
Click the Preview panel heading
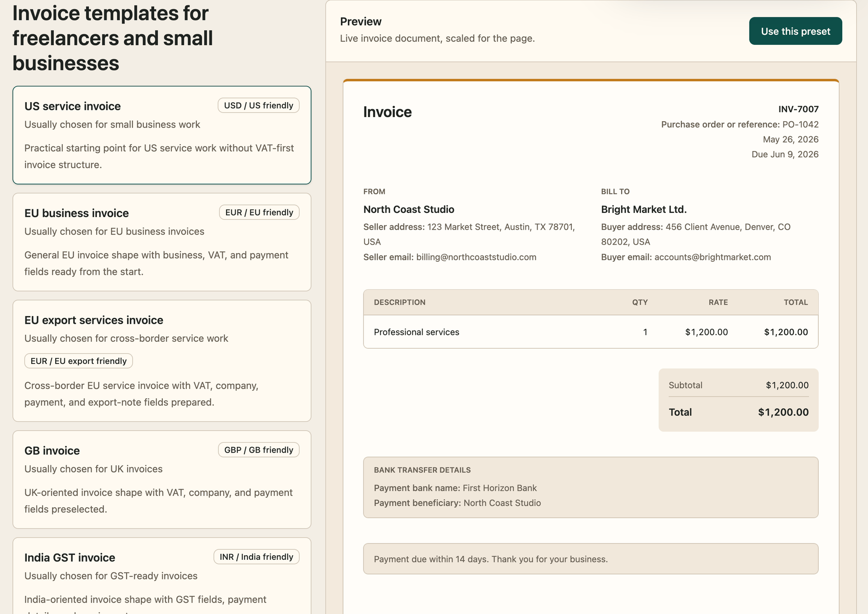(x=361, y=22)
